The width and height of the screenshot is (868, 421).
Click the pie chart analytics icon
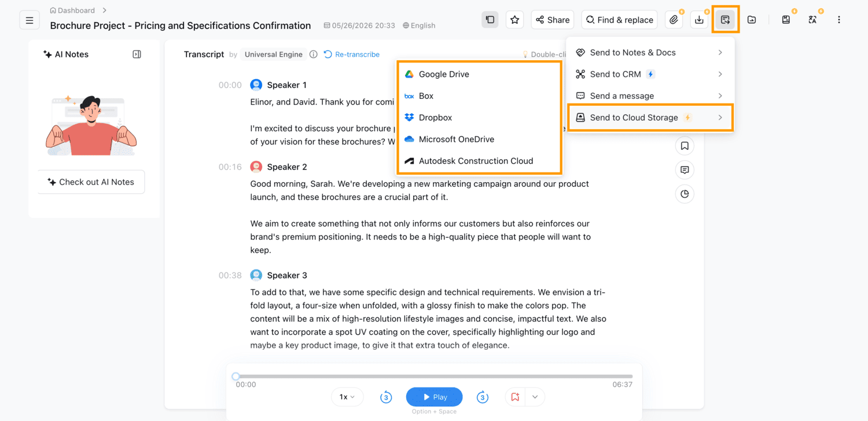(x=685, y=194)
